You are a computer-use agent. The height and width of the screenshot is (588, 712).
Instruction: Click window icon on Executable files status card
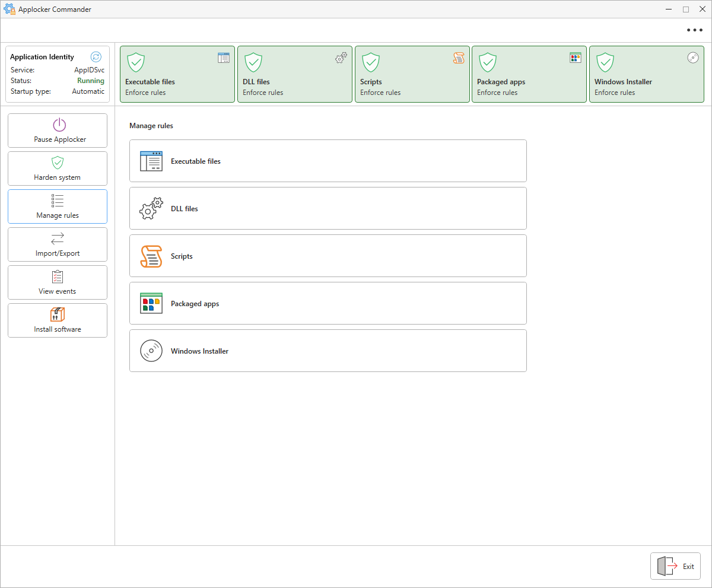click(x=224, y=58)
